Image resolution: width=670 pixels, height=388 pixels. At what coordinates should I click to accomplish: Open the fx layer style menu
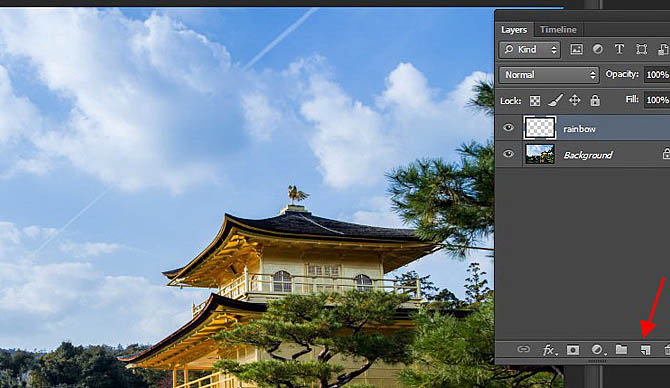[549, 350]
